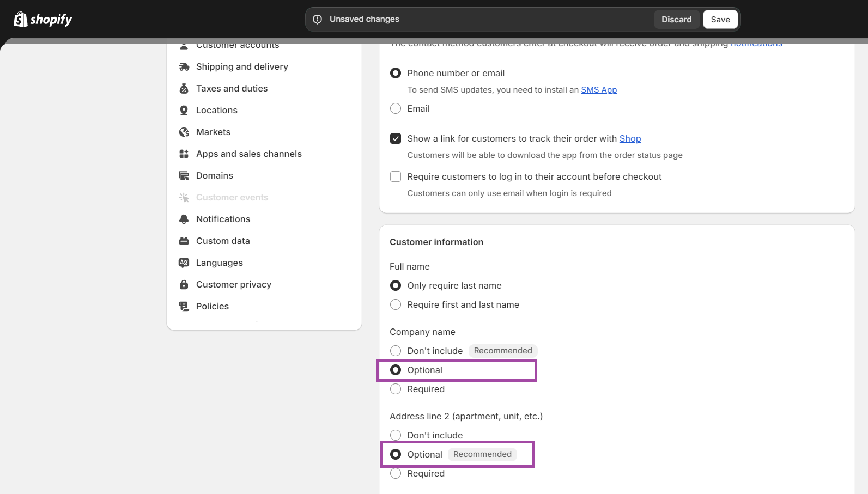The image size is (868, 494).
Task: Choose Optional for Company name
Action: click(396, 370)
